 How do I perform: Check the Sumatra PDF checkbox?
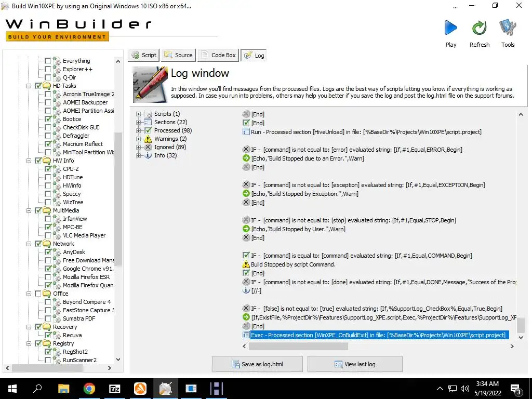48,318
